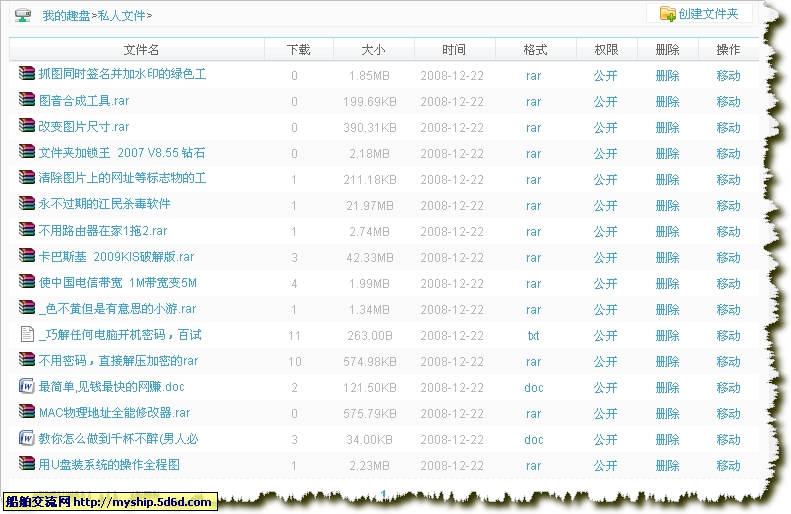Open file MAC物理地址全能修改器.rar
Image resolution: width=791 pixels, height=514 pixels.
tap(115, 413)
